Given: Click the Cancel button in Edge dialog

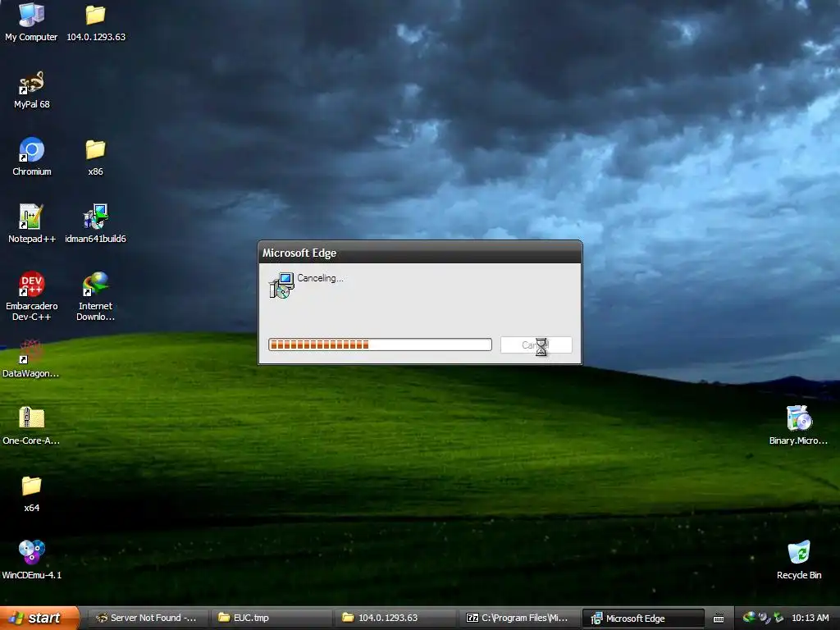Looking at the screenshot, I should 536,345.
